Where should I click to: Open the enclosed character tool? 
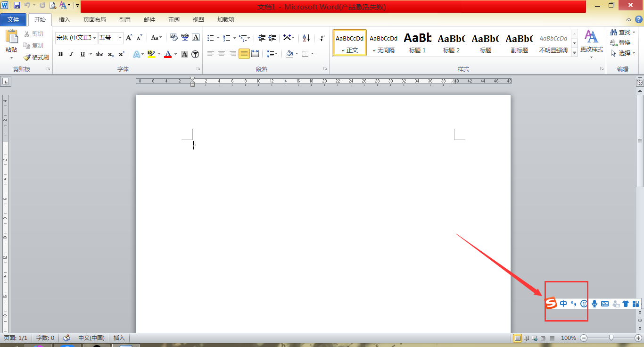point(195,54)
